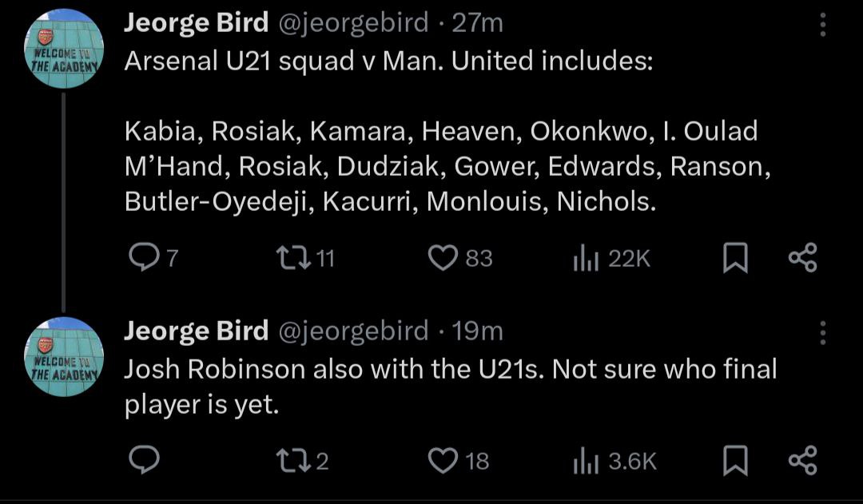This screenshot has height=504, width=863.
Task: Open @jeorgebird handle in the second tweet
Action: click(x=352, y=330)
